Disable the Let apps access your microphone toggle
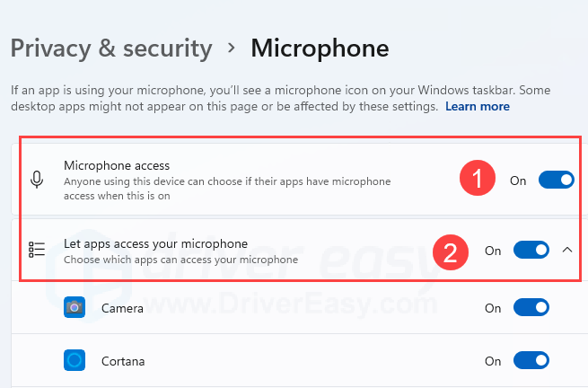 point(531,250)
